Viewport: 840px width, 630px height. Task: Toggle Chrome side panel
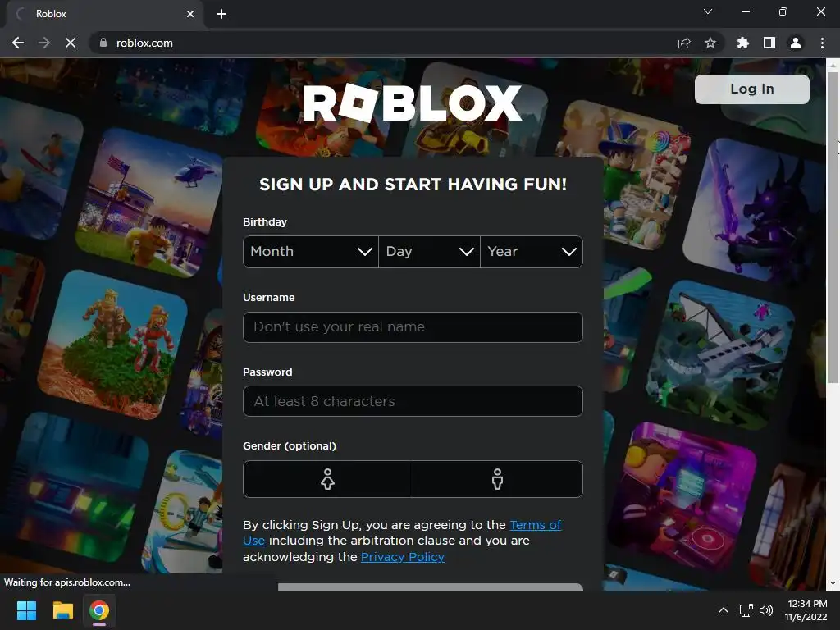pyautogui.click(x=769, y=43)
